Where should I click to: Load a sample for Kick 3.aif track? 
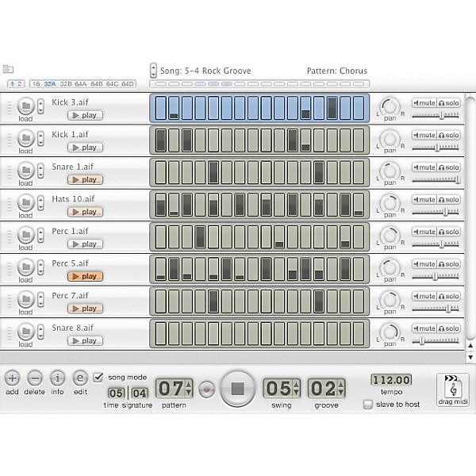pyautogui.click(x=26, y=106)
